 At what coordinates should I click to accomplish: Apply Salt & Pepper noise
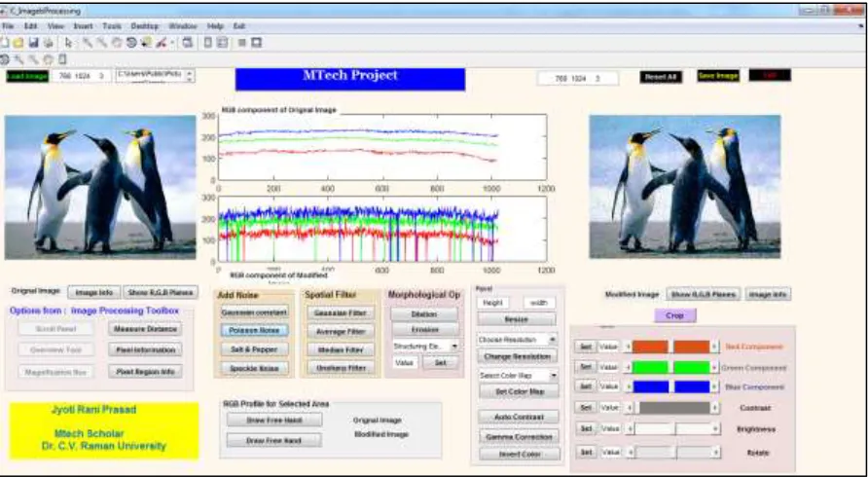click(x=255, y=349)
